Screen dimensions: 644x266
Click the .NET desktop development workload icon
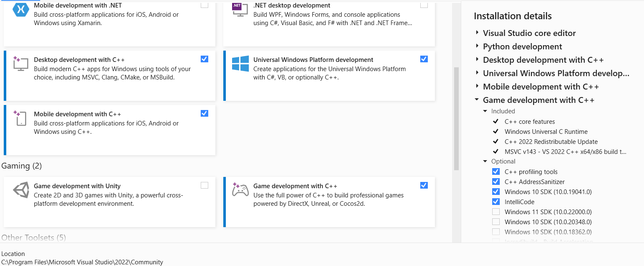240,10
